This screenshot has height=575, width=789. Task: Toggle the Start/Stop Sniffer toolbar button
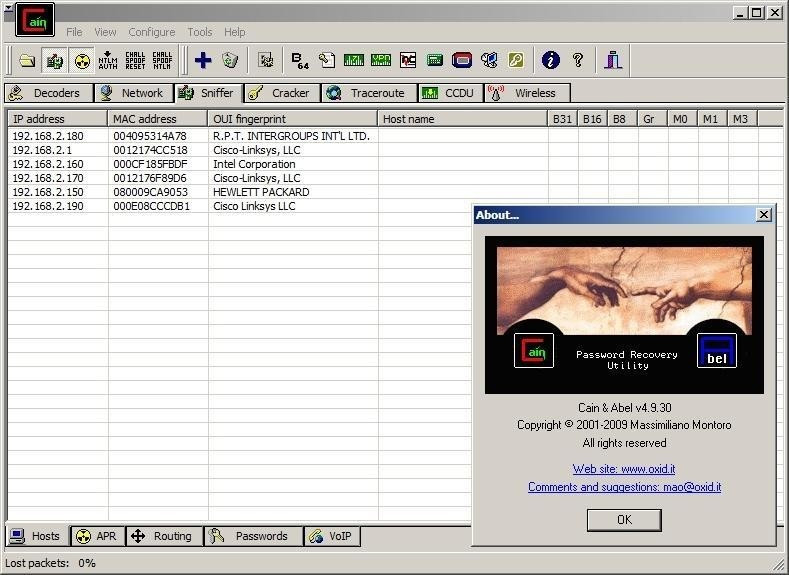(55, 61)
